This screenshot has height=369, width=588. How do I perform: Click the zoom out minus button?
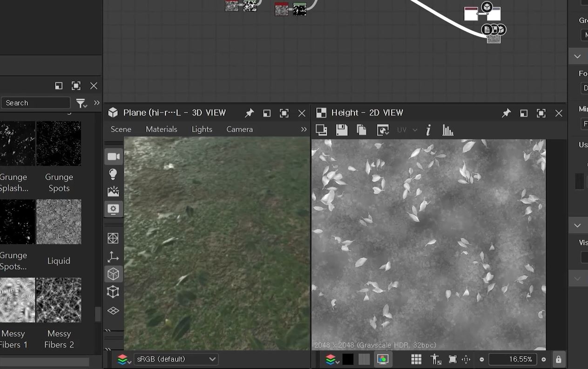coord(481,359)
